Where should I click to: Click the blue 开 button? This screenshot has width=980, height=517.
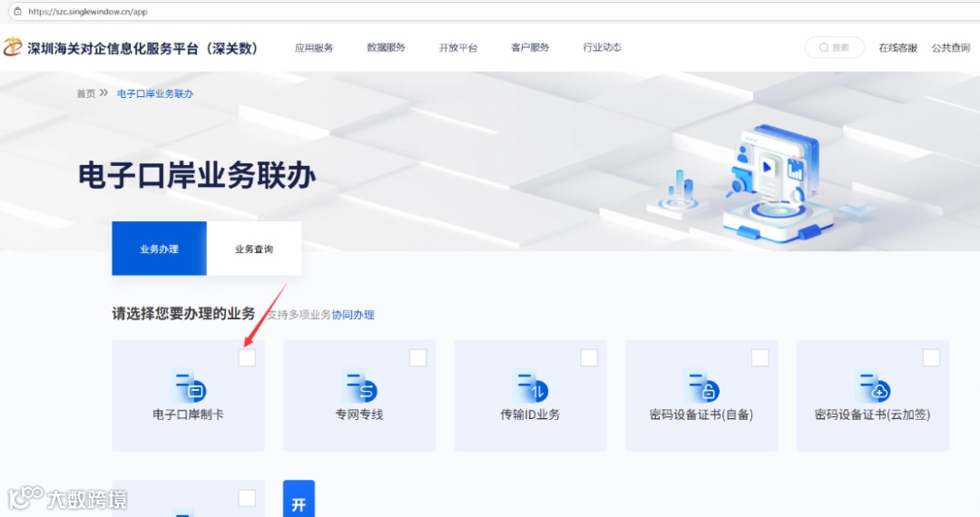[299, 498]
